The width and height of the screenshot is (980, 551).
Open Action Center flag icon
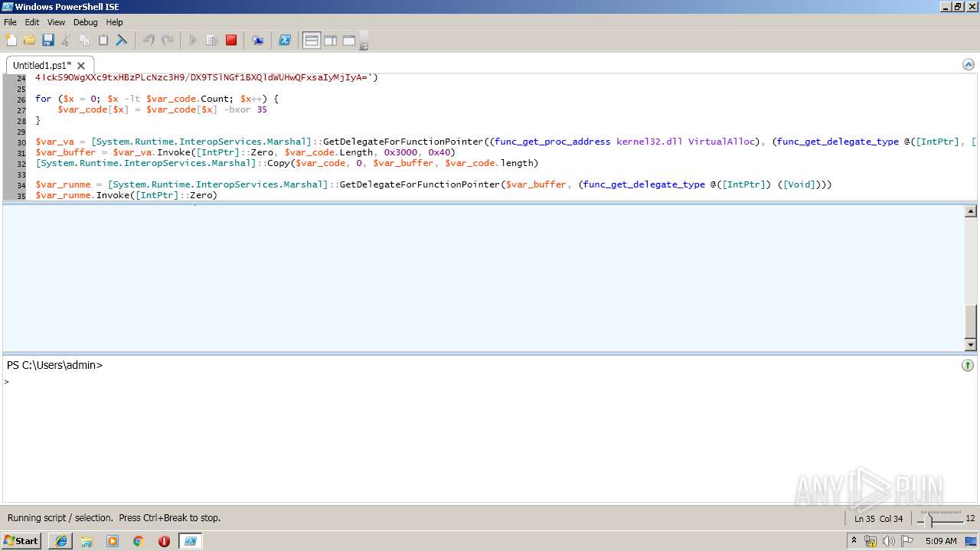pyautogui.click(x=907, y=541)
